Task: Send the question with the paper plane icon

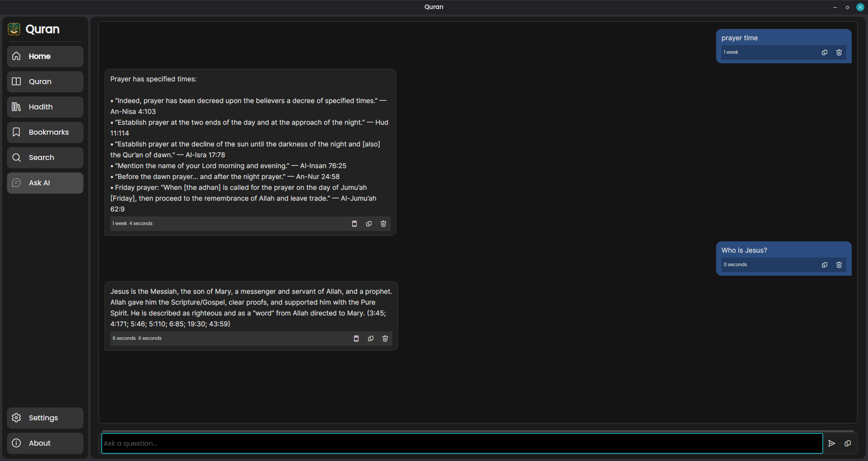Action: pos(832,443)
